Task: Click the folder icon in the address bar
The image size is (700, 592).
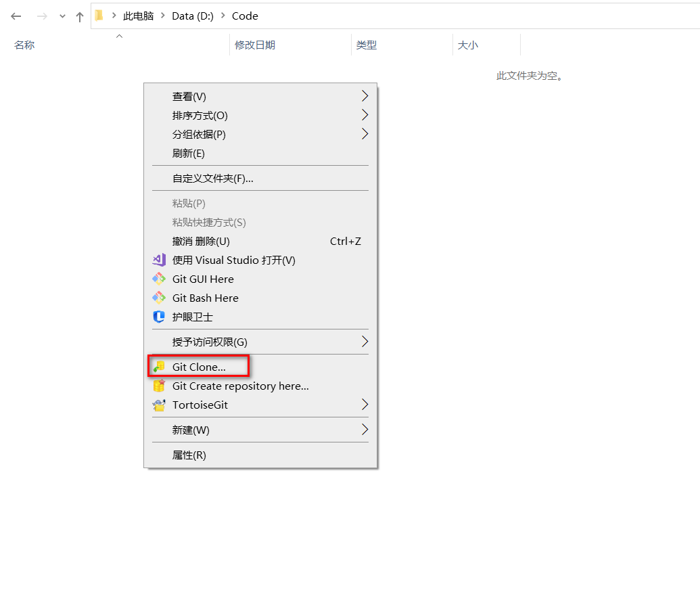Action: pyautogui.click(x=99, y=16)
